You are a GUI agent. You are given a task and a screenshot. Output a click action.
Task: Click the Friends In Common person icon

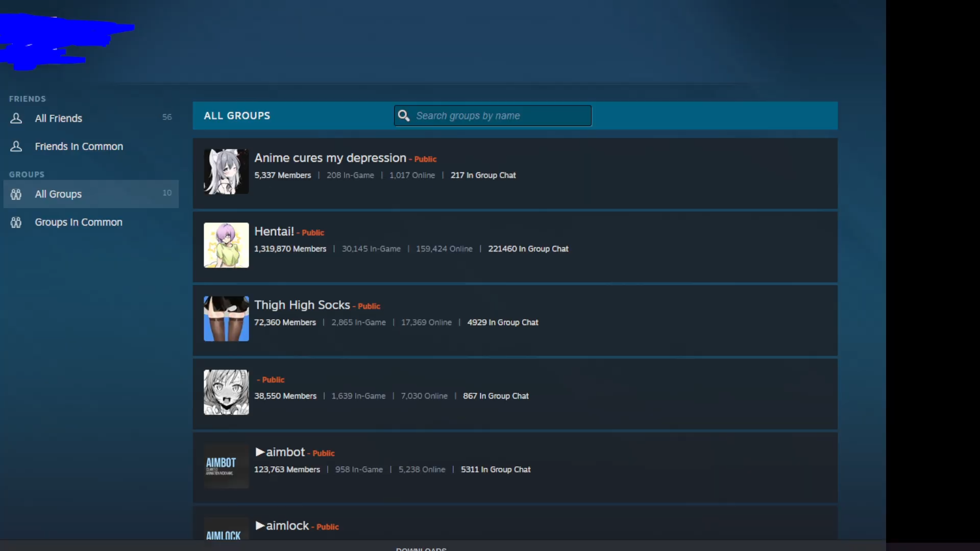[x=16, y=146]
